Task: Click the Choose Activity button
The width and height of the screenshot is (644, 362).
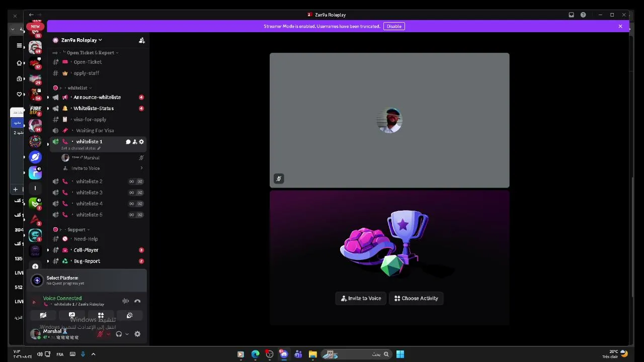Action: tap(416, 298)
